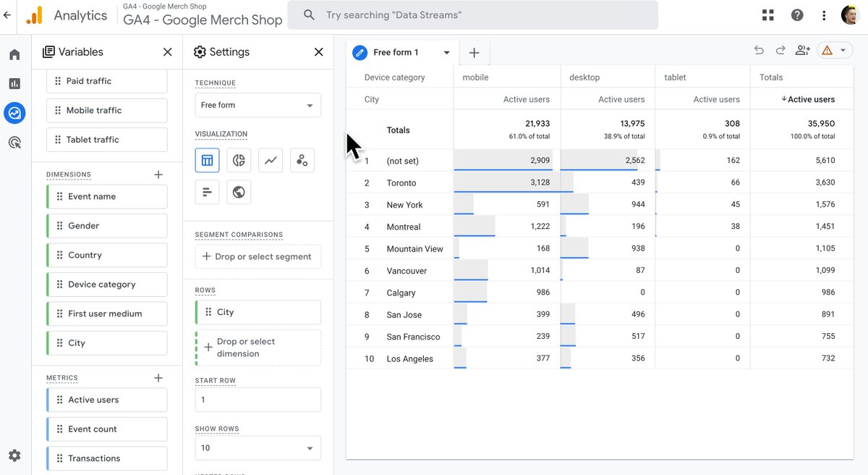Select the Event count metric
Screen dimensions: 868x475
click(107, 429)
